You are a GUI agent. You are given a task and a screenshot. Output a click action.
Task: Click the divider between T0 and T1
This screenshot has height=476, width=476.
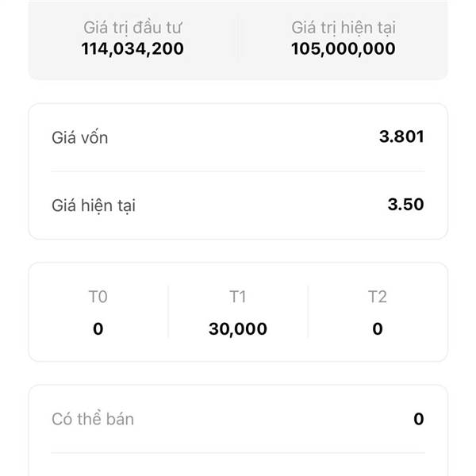tap(168, 312)
